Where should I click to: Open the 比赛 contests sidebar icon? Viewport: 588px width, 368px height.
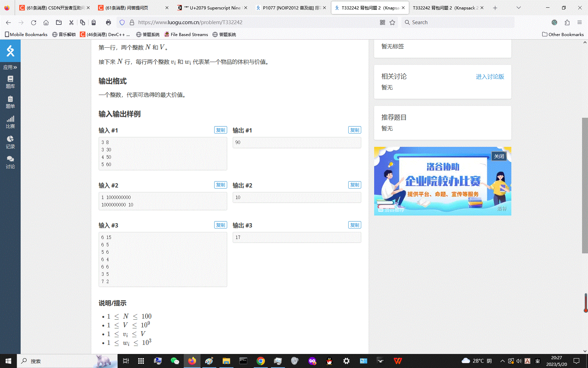tap(10, 122)
